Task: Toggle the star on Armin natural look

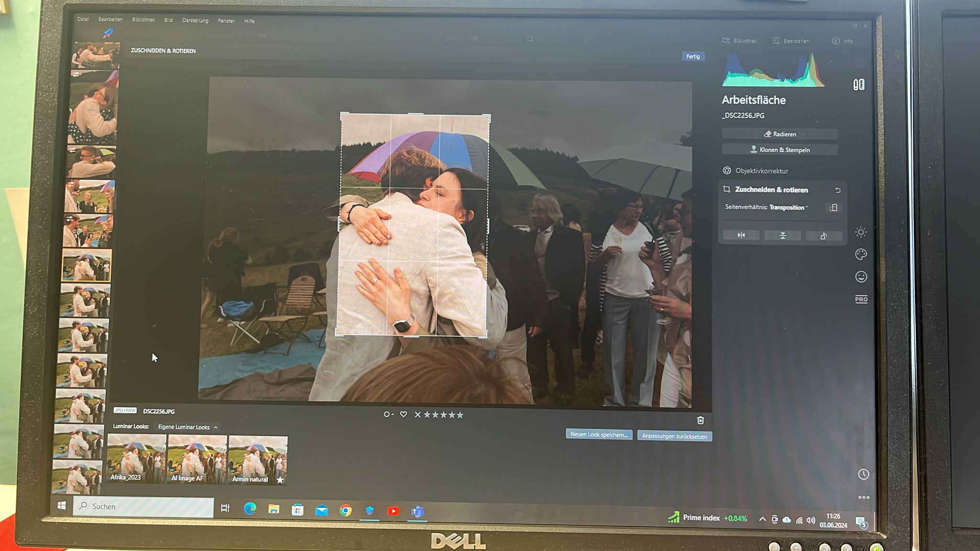Action: click(280, 480)
